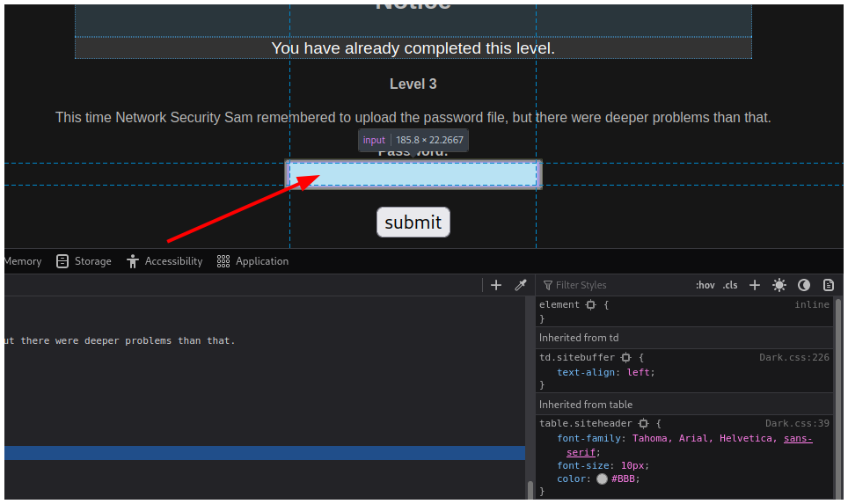
Task: Click the #BBB color swatch
Action: click(602, 479)
